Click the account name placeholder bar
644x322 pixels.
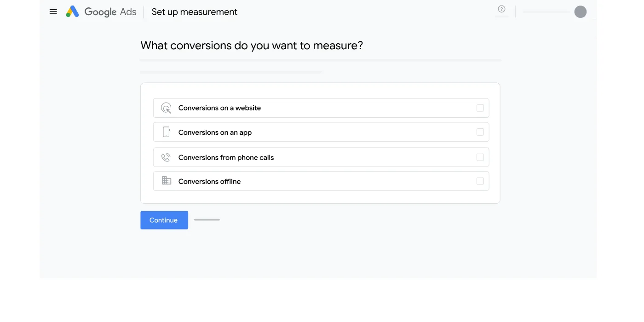(x=546, y=12)
